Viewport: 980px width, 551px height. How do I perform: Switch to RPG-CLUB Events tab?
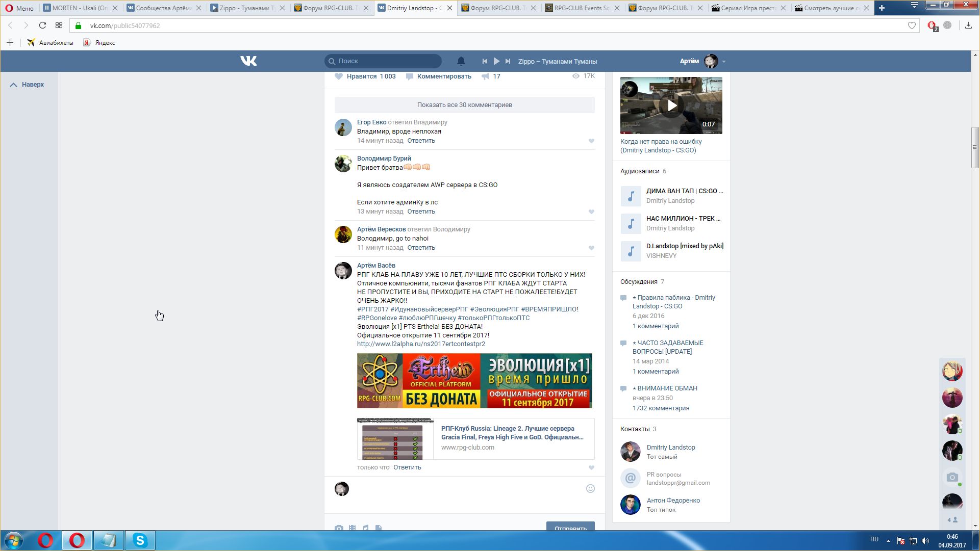pyautogui.click(x=582, y=8)
